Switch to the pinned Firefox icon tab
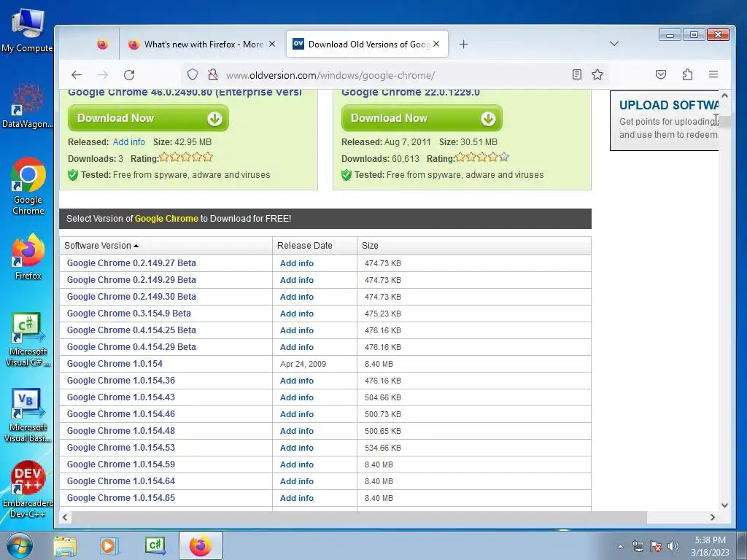Viewport: 747px width, 560px height. 102,44
